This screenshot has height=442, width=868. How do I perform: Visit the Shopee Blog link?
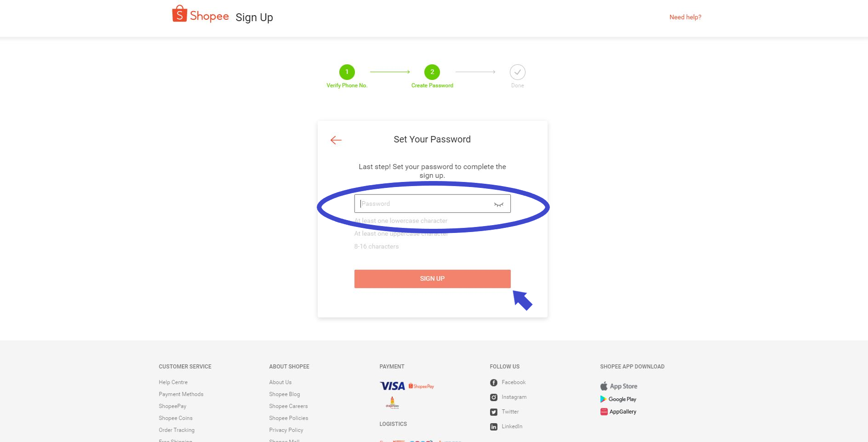(x=285, y=394)
